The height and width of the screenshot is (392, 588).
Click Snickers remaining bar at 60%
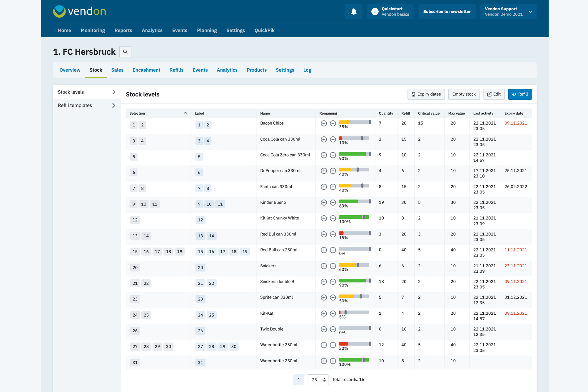354,265
